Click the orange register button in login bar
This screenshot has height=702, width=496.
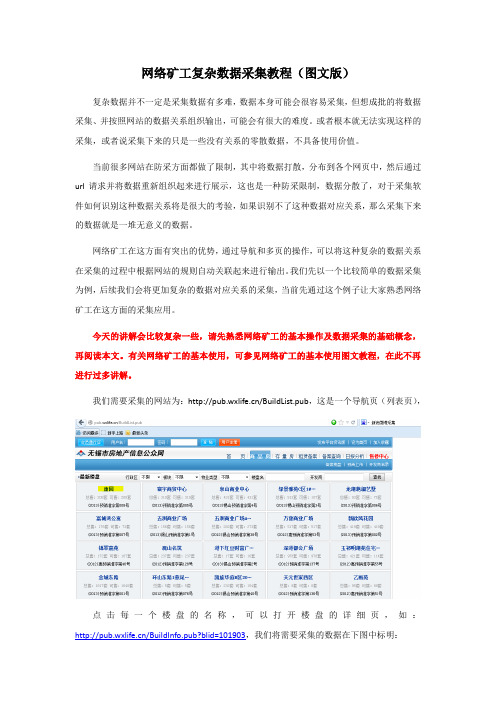click(229, 442)
